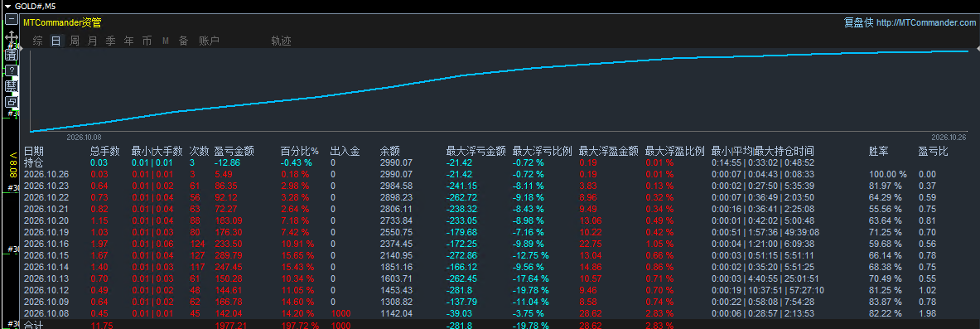Click the small arrow on chart's left edge

(x=21, y=47)
